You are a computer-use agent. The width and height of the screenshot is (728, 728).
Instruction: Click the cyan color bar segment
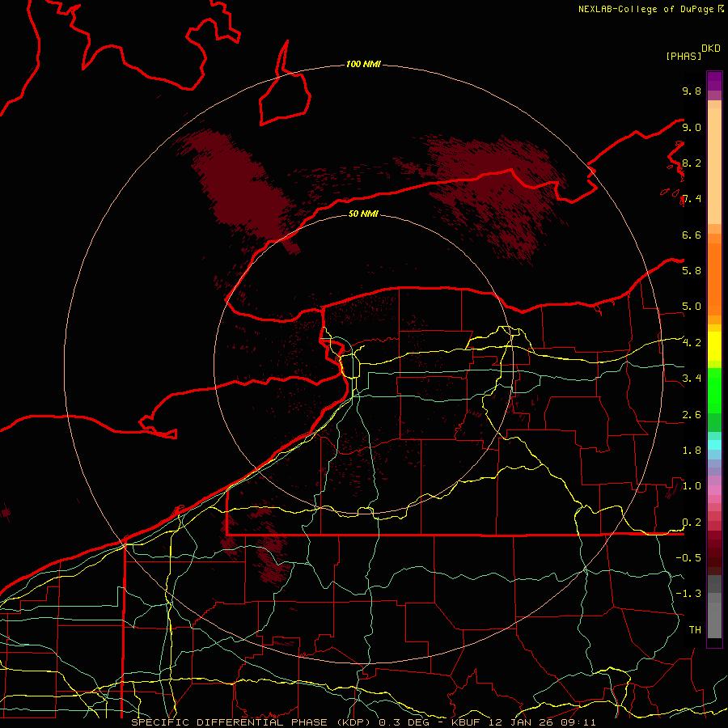pyautogui.click(x=714, y=445)
